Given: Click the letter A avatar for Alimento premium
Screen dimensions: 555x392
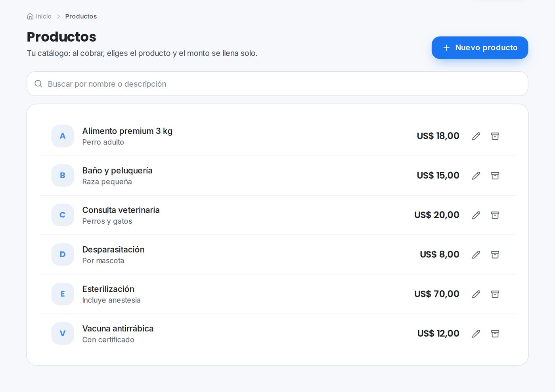Looking at the screenshot, I should [x=63, y=136].
